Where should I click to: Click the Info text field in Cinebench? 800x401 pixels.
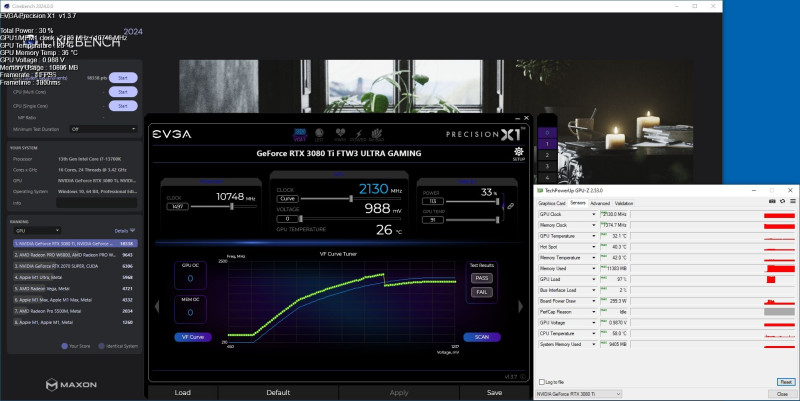click(96, 203)
